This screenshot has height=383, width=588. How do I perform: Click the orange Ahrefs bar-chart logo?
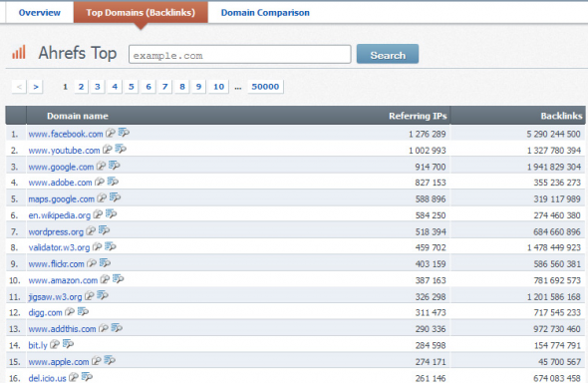19,52
